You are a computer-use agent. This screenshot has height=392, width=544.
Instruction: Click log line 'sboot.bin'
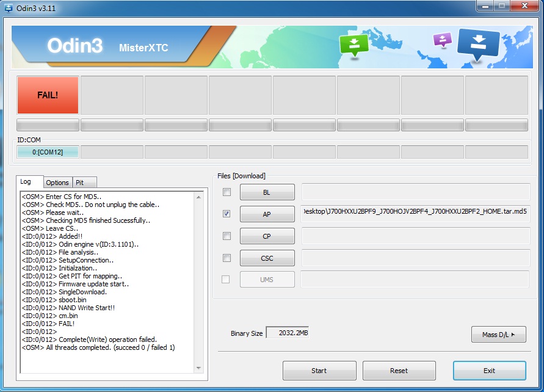coord(54,300)
